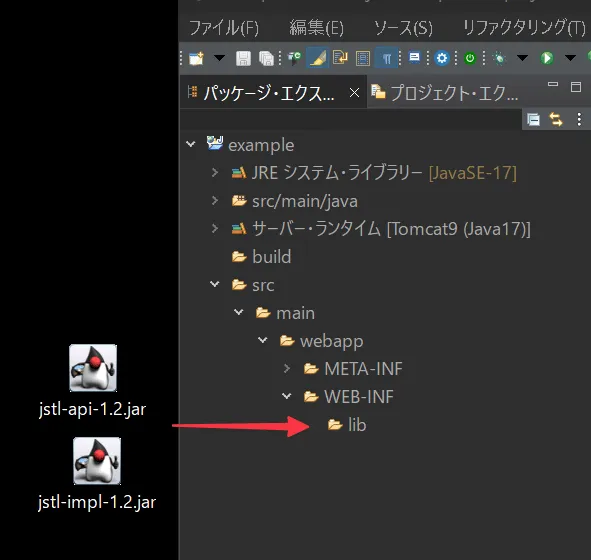The height and width of the screenshot is (560, 591).
Task: Click the Debug bug toolbar icon
Action: [x=499, y=58]
